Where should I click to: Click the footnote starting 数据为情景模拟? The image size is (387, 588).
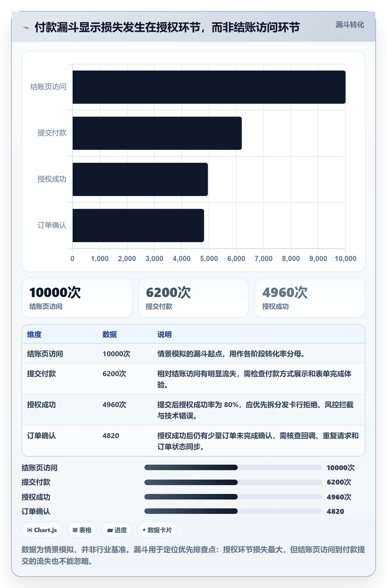tap(193, 555)
